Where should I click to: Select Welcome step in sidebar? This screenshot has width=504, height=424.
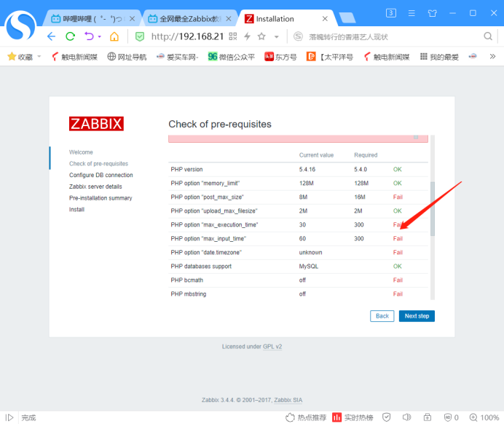pos(81,152)
